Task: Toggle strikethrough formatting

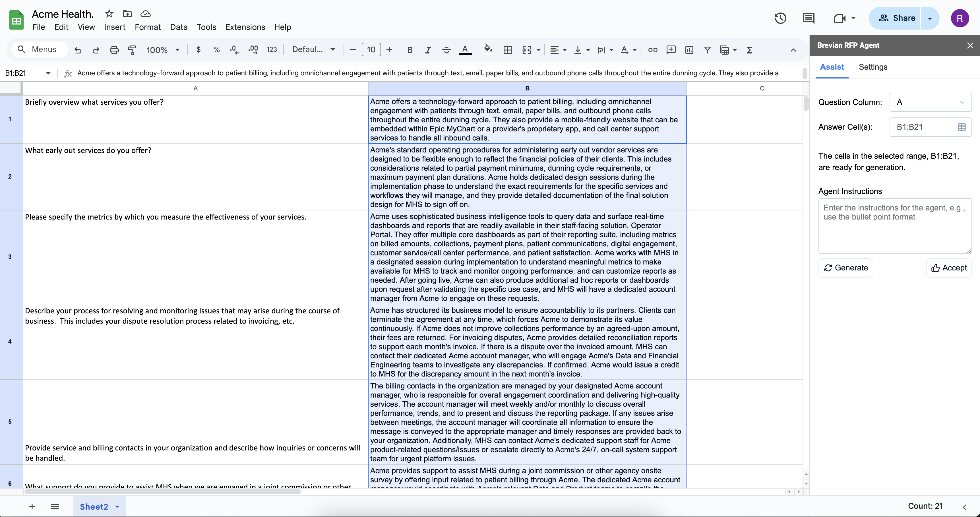Action: tap(446, 50)
